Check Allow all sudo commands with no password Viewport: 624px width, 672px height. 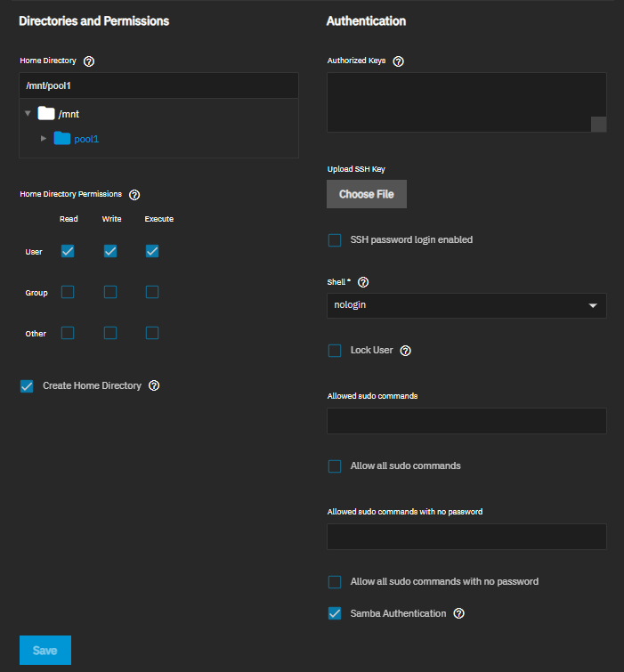(x=335, y=582)
